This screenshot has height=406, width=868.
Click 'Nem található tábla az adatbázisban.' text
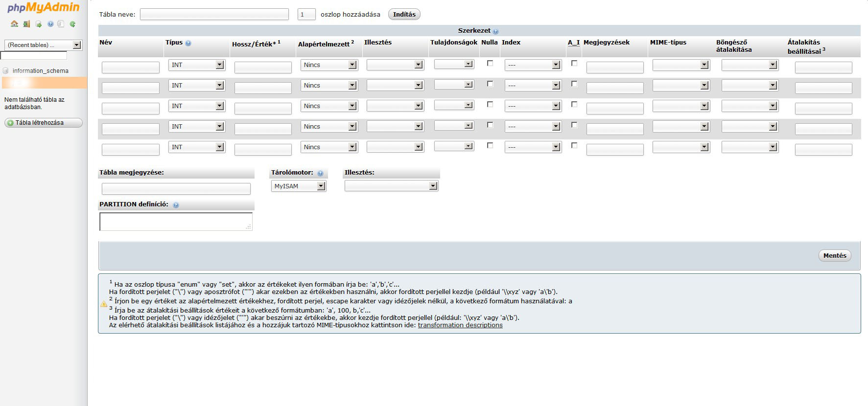(x=34, y=103)
